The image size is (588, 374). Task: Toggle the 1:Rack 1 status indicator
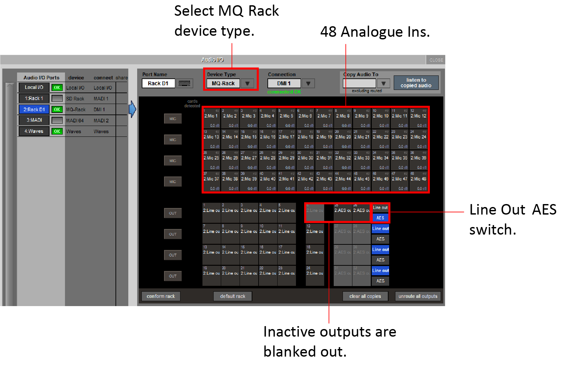[x=57, y=98]
